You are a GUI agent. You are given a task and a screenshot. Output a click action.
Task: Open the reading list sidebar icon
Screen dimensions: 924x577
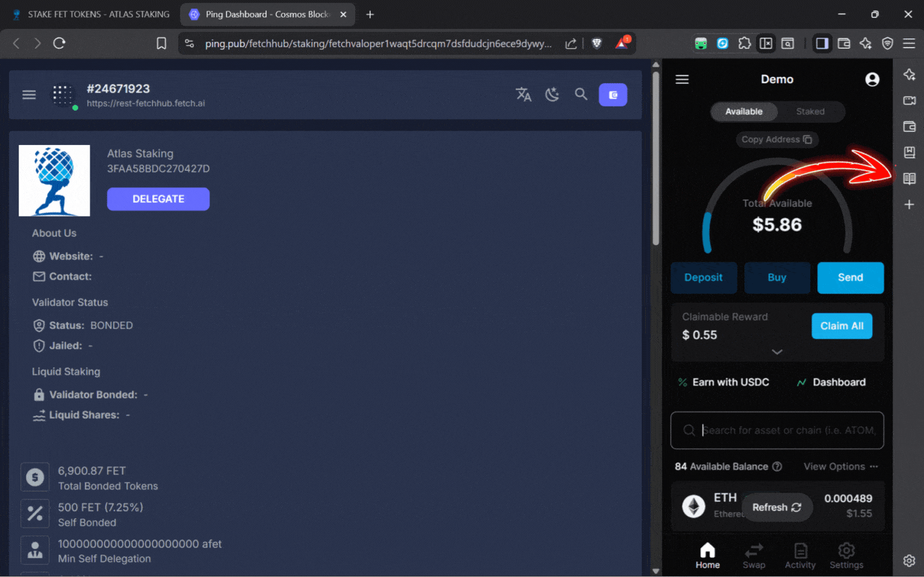click(x=909, y=179)
